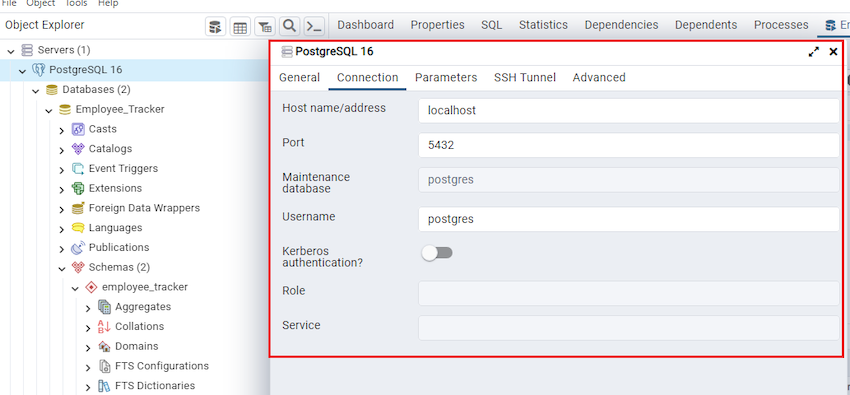Expand the Aggregates node chevron
The image size is (850, 395).
click(x=88, y=307)
